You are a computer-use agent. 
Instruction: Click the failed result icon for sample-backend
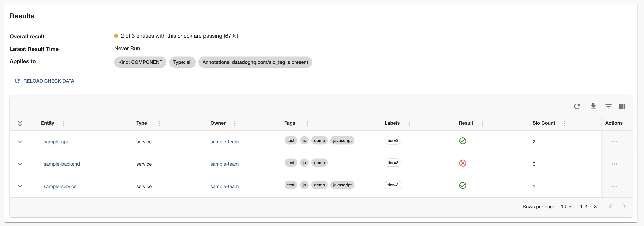462,163
